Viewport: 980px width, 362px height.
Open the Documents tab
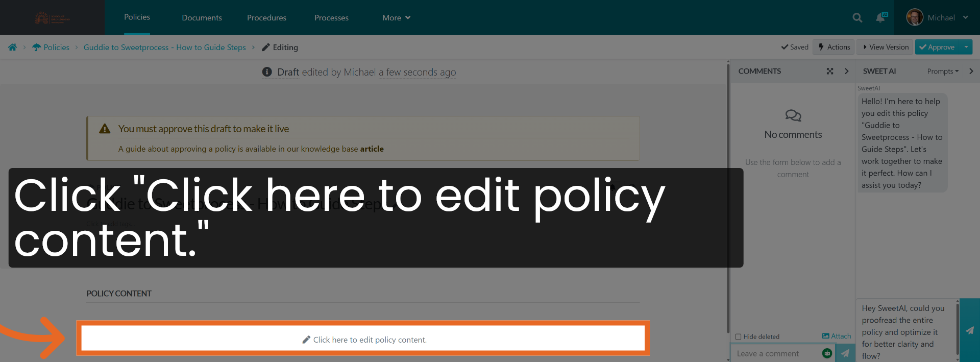(x=202, y=18)
